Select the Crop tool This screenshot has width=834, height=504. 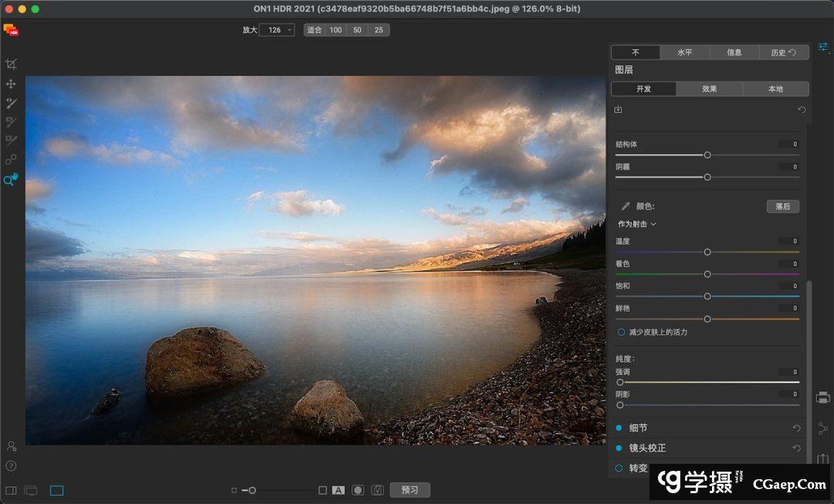coord(11,64)
